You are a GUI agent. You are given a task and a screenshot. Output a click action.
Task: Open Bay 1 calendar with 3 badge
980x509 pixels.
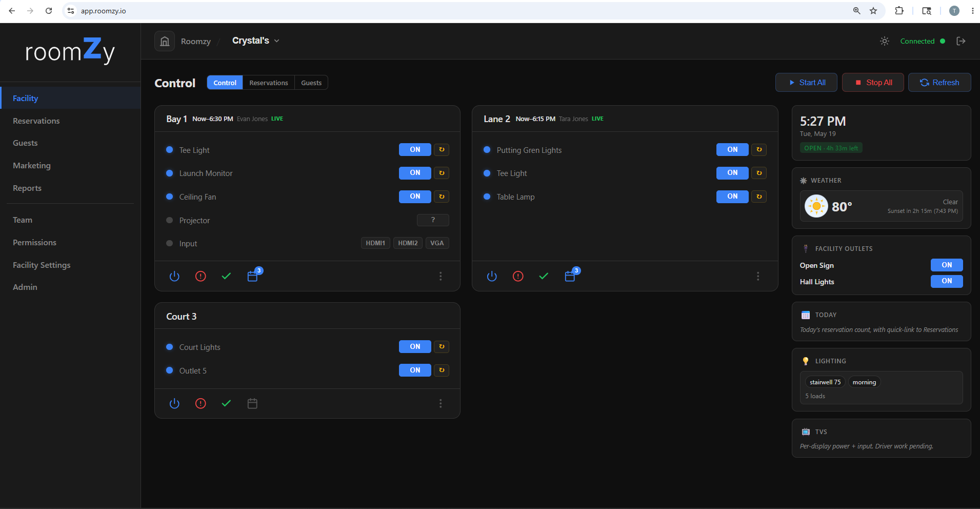254,275
